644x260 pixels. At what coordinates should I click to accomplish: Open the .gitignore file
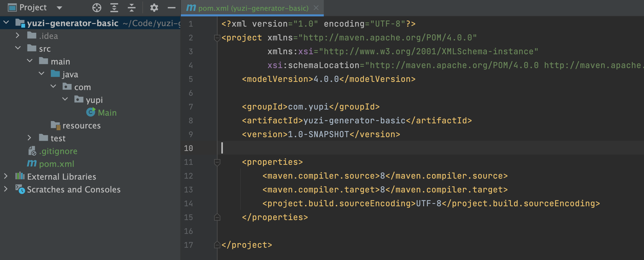[58, 151]
